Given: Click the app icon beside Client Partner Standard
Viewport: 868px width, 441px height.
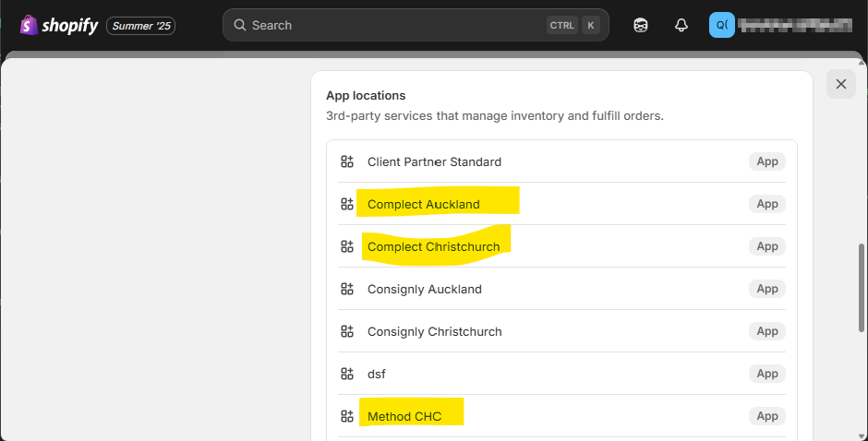Looking at the screenshot, I should click(x=347, y=161).
